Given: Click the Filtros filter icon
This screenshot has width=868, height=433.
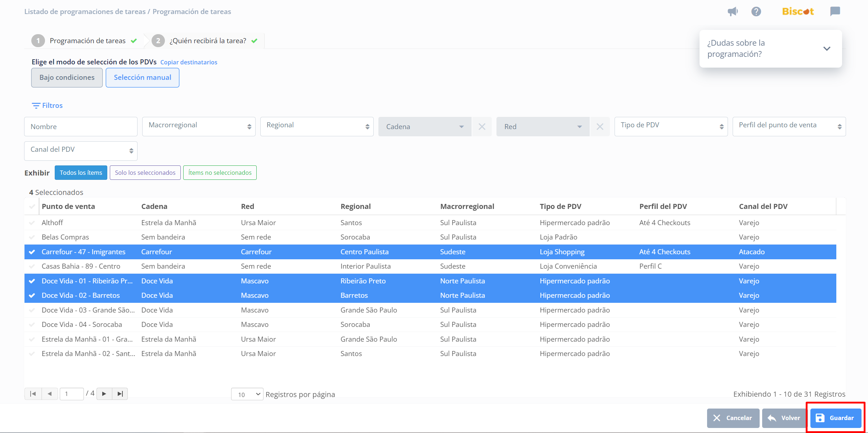Looking at the screenshot, I should [x=36, y=105].
